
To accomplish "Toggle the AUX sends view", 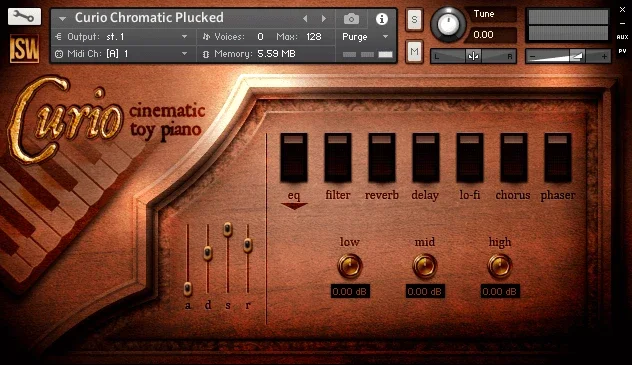I will (x=622, y=37).
